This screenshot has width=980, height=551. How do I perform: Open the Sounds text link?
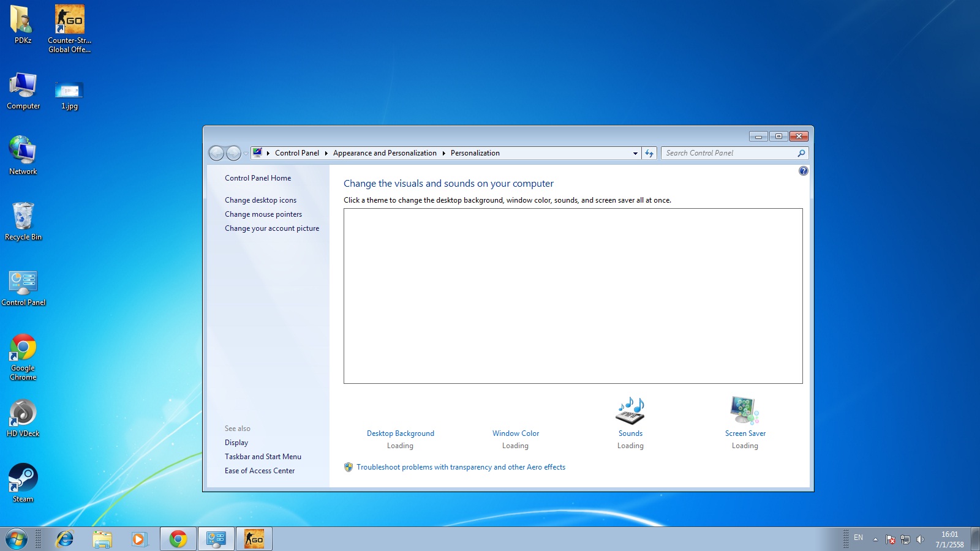click(x=630, y=433)
